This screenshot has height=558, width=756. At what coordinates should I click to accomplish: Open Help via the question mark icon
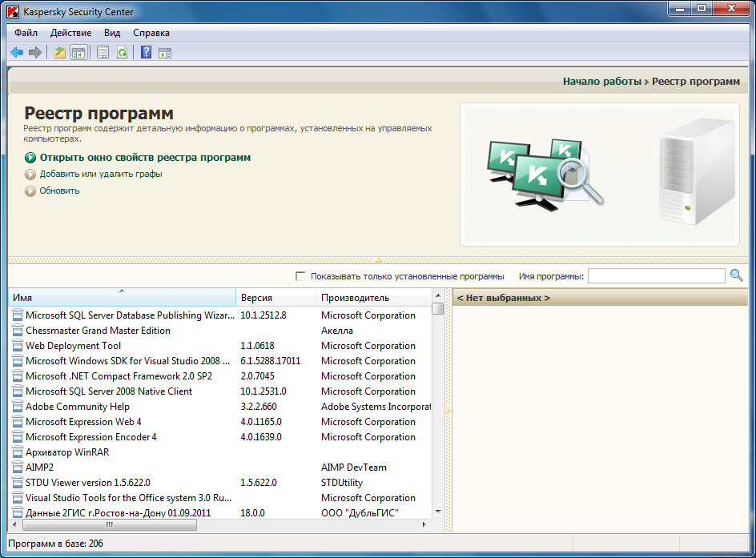[146, 53]
